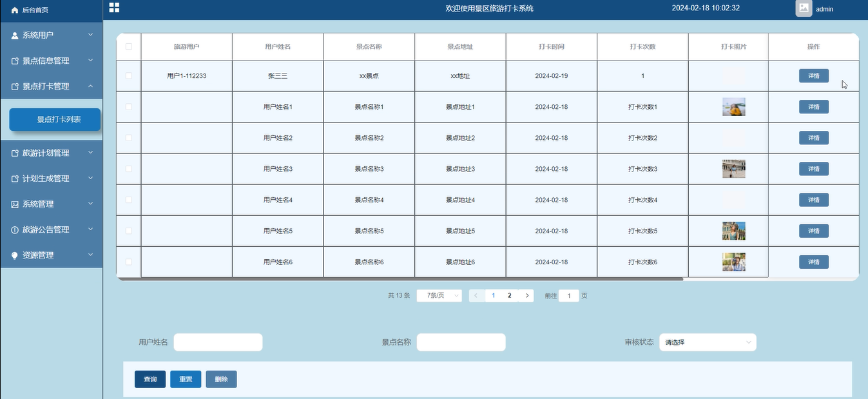Click the admin avatar icon
The width and height of the screenshot is (868, 399).
point(804,8)
